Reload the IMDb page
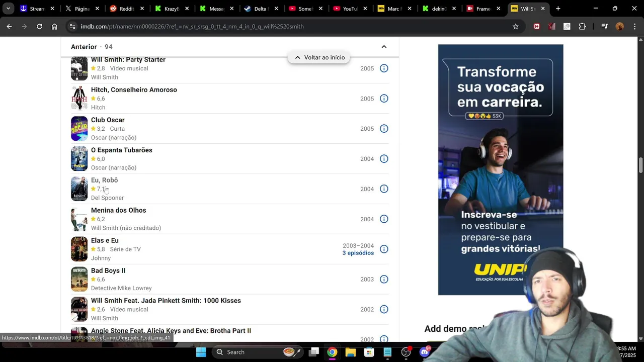Image resolution: width=644 pixels, height=362 pixels. click(39, 27)
